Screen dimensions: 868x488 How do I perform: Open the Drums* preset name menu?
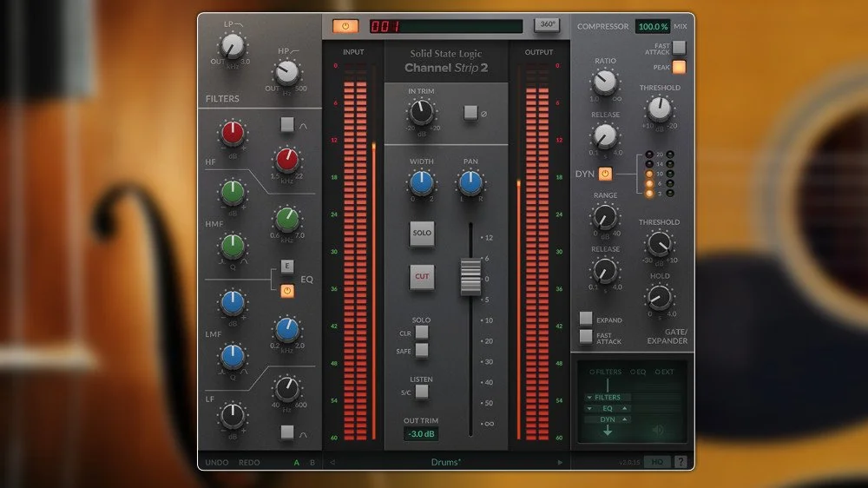(445, 462)
